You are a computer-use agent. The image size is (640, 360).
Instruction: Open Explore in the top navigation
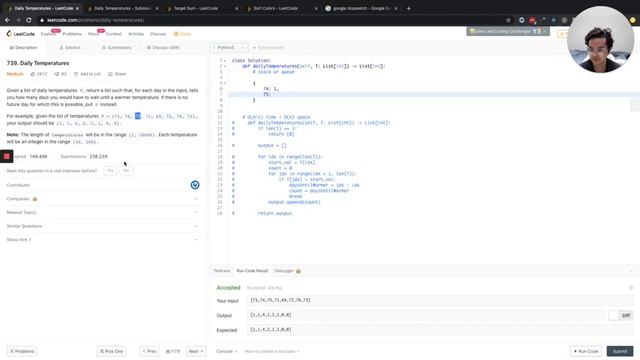pyautogui.click(x=48, y=34)
